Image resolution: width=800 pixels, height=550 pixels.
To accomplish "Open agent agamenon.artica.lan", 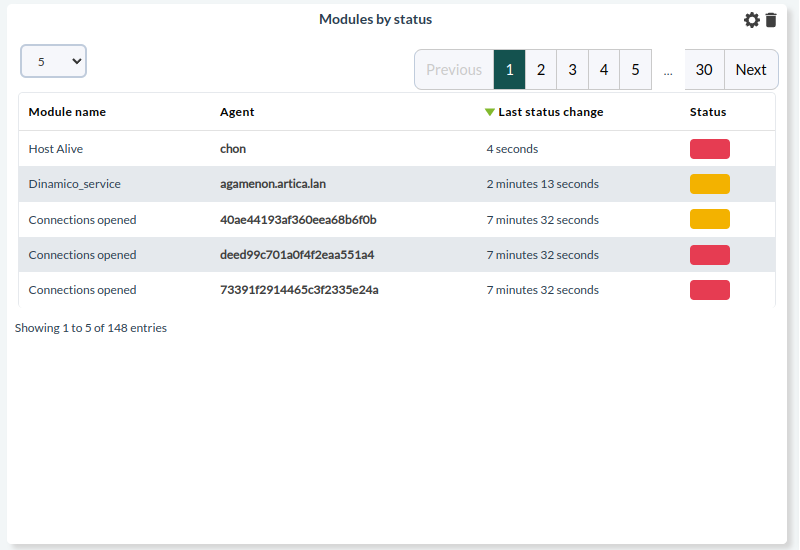I will coord(273,184).
